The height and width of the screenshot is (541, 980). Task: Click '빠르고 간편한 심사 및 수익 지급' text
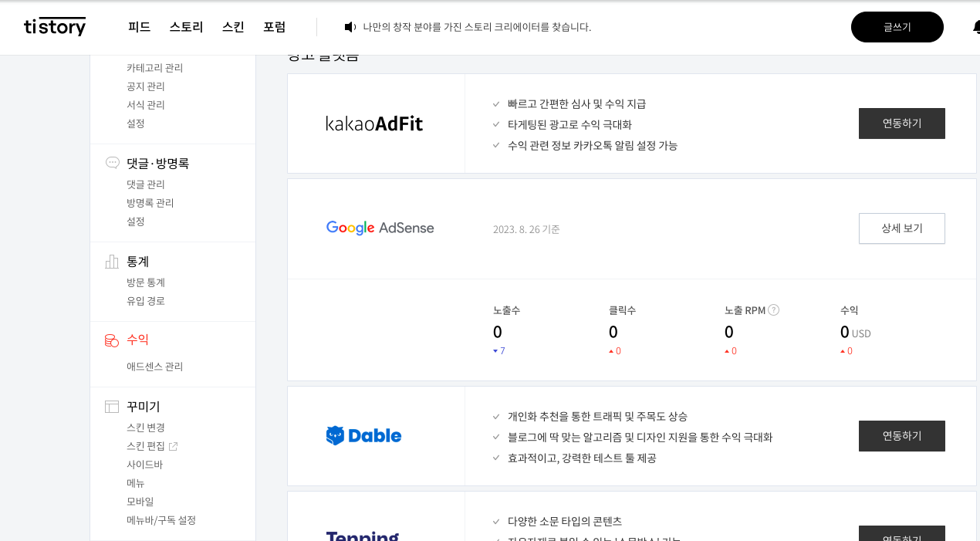[x=577, y=103]
